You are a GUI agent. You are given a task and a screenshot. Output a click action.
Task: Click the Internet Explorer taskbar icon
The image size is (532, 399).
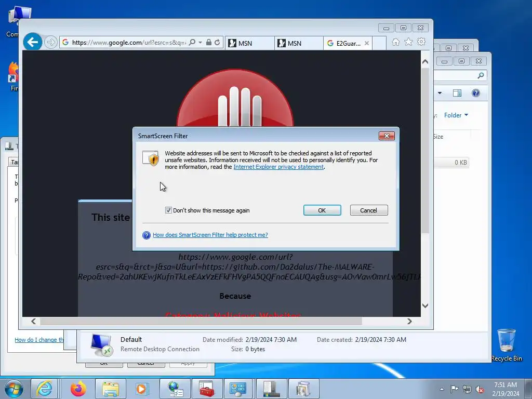[x=45, y=389]
